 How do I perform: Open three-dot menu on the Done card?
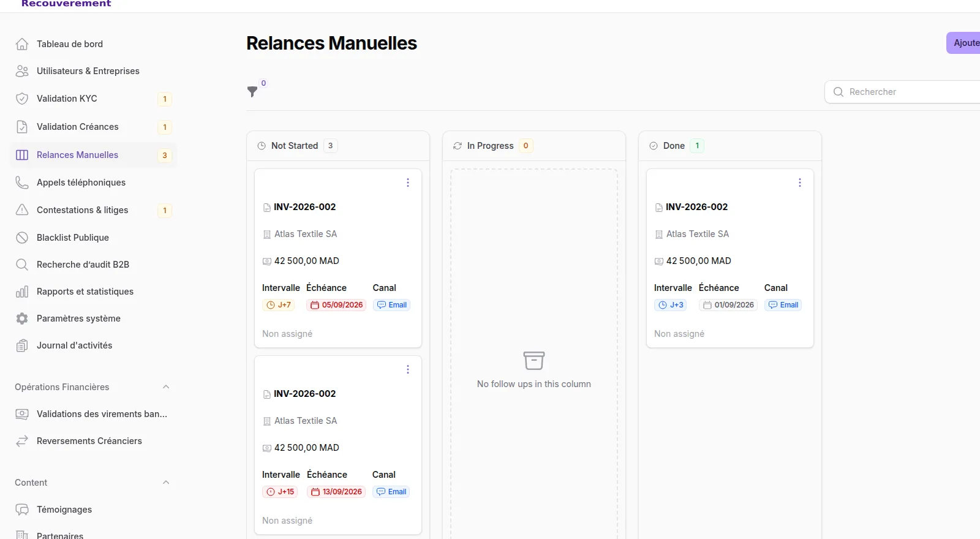[x=800, y=183]
